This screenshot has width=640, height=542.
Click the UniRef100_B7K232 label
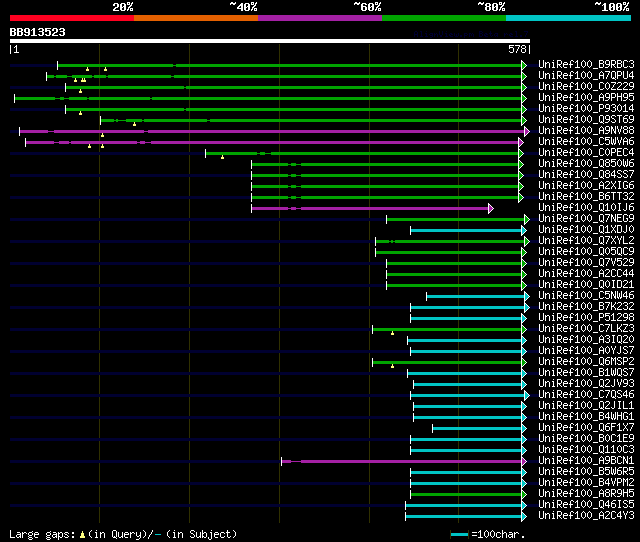[586, 307]
